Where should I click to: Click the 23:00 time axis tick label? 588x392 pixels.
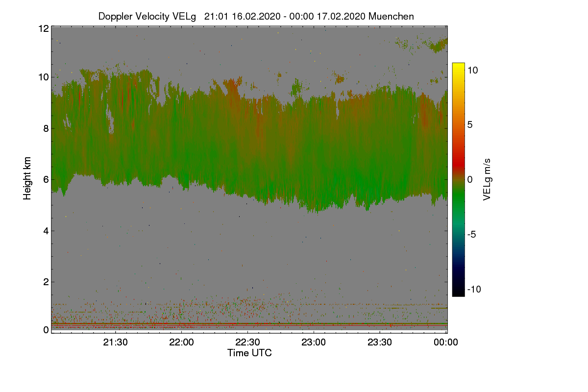[x=314, y=343]
